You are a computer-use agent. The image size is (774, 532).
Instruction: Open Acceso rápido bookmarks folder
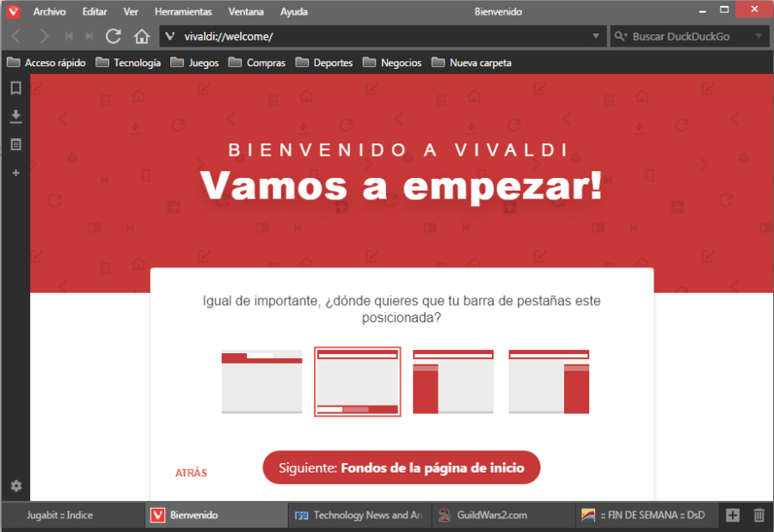[x=46, y=63]
